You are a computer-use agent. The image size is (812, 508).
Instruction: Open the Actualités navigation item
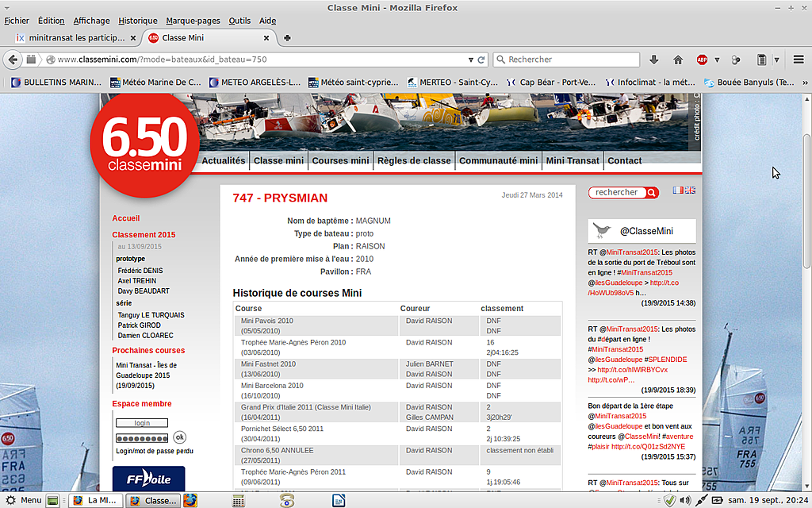click(223, 160)
